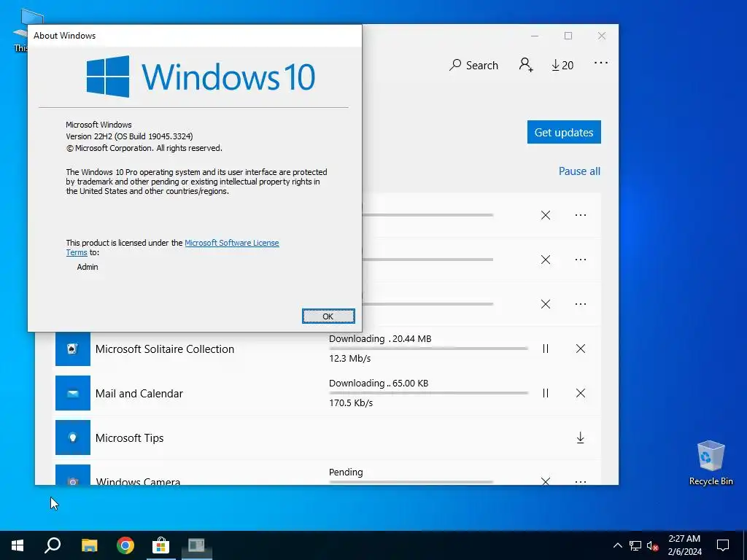Click OK in the About Windows dialog
747x560 pixels.
328,316
